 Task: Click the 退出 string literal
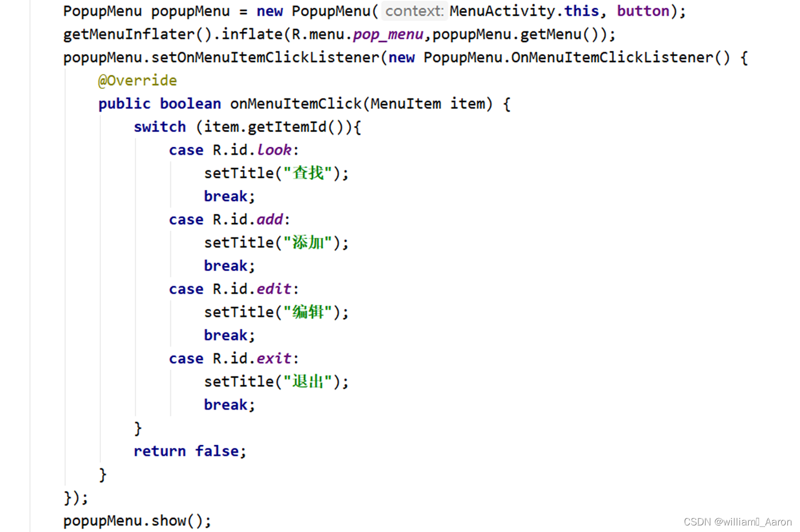pos(308,381)
